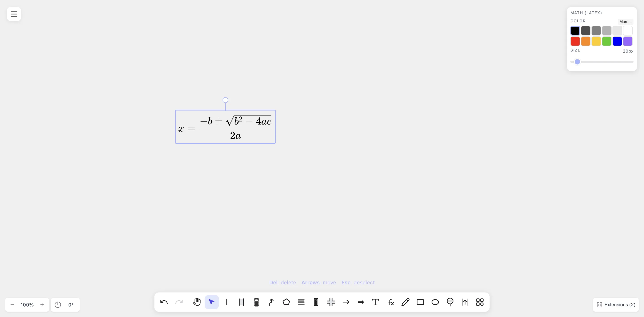The image size is (644, 317).
Task: Choose the blue color swatch
Action: click(x=617, y=41)
